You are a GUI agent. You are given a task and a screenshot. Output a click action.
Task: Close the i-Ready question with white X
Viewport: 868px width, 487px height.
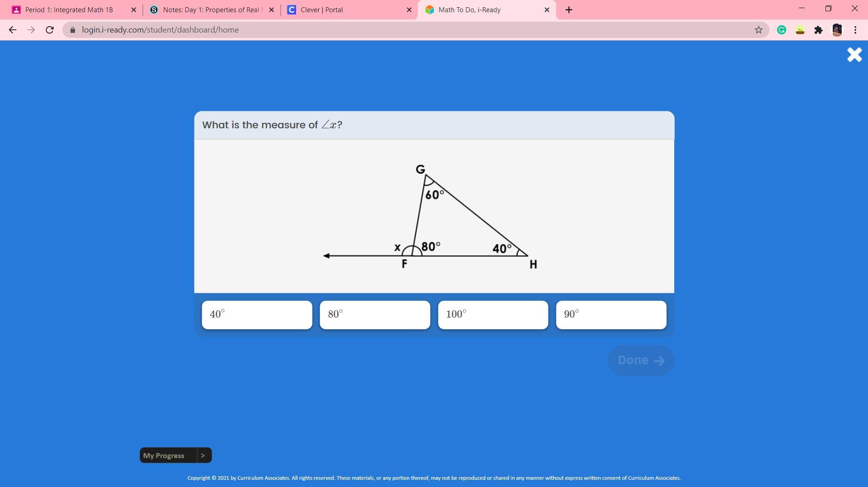click(854, 55)
